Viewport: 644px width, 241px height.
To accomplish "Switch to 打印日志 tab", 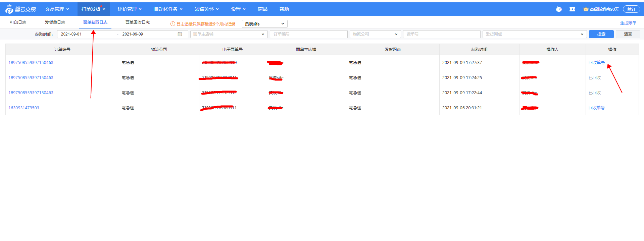I will click(18, 22).
